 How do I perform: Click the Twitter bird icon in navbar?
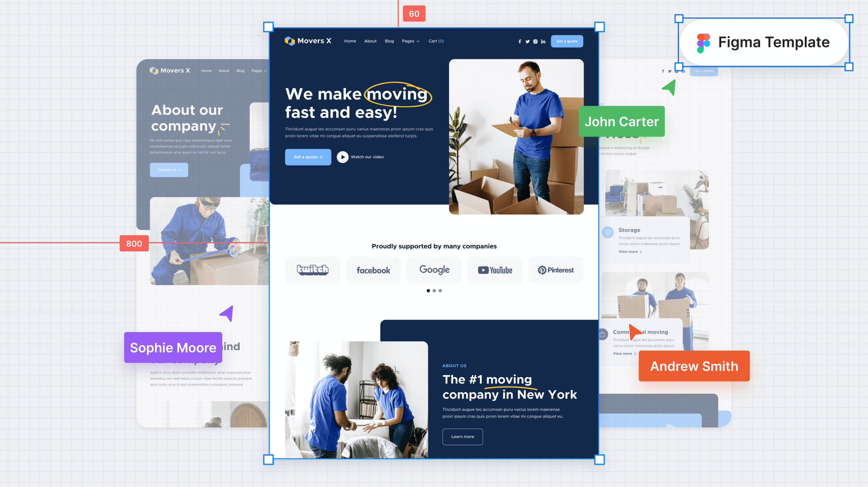[528, 41]
